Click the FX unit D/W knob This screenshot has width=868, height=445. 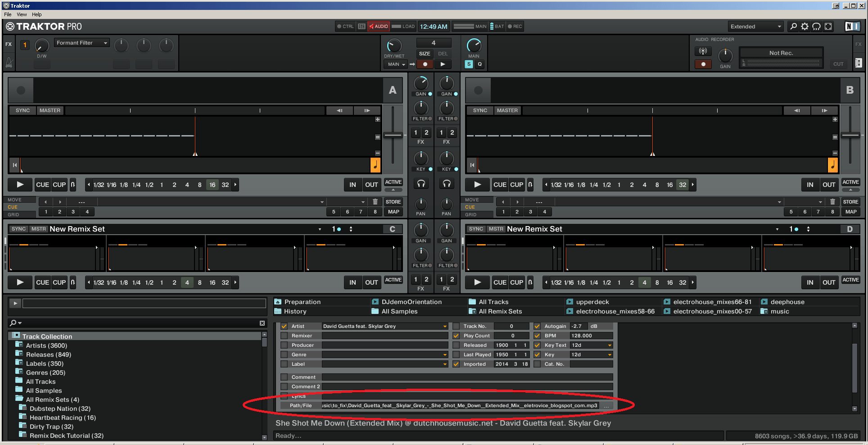[x=41, y=45]
